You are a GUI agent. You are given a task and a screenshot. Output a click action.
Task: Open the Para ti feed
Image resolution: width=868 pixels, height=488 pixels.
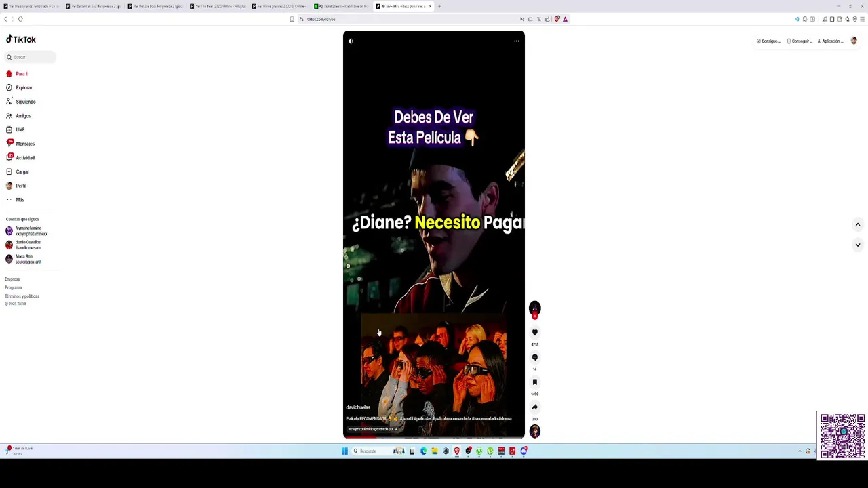[18, 73]
